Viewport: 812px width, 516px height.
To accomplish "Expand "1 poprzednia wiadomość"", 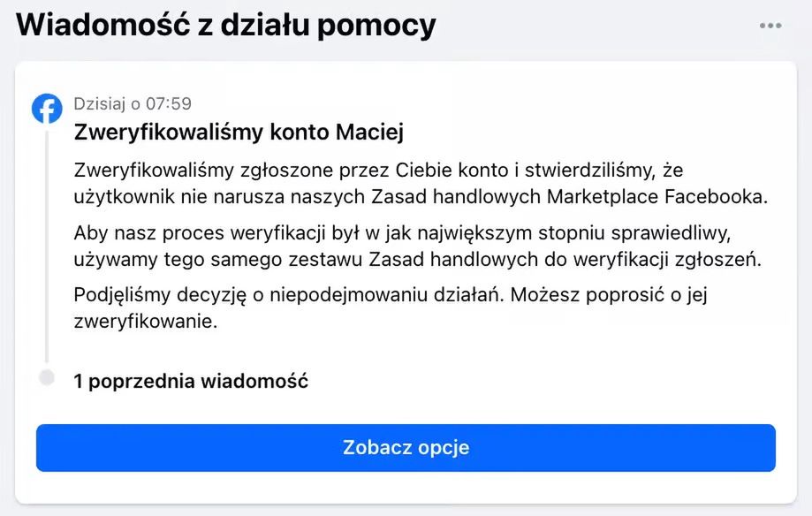I will click(191, 382).
